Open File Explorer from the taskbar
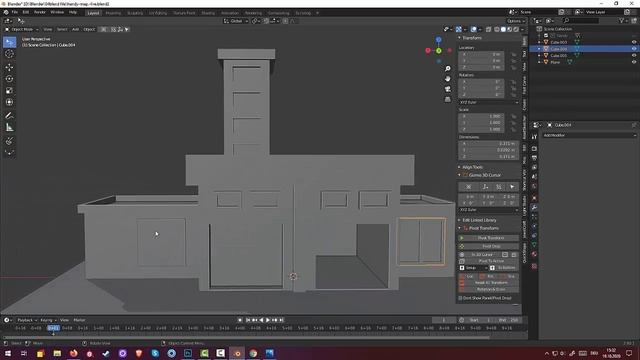The image size is (640, 360). click(x=57, y=353)
